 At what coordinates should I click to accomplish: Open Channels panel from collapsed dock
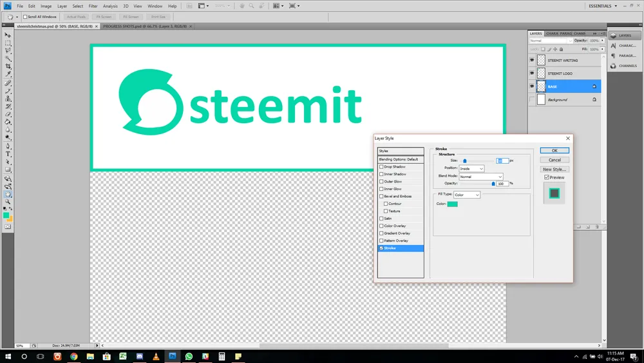624,66
